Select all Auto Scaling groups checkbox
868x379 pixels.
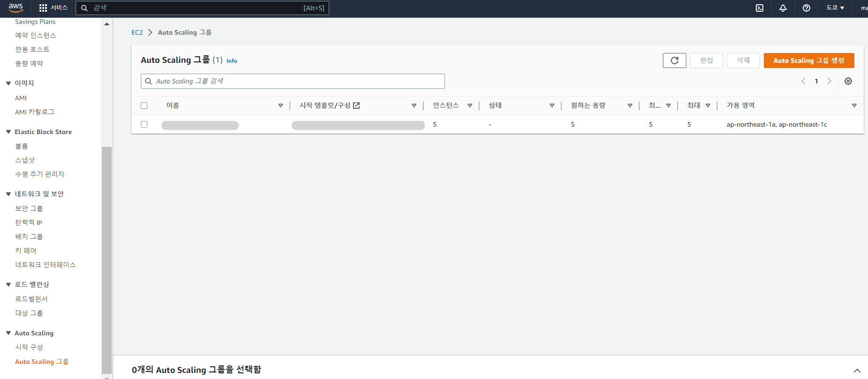click(x=144, y=106)
